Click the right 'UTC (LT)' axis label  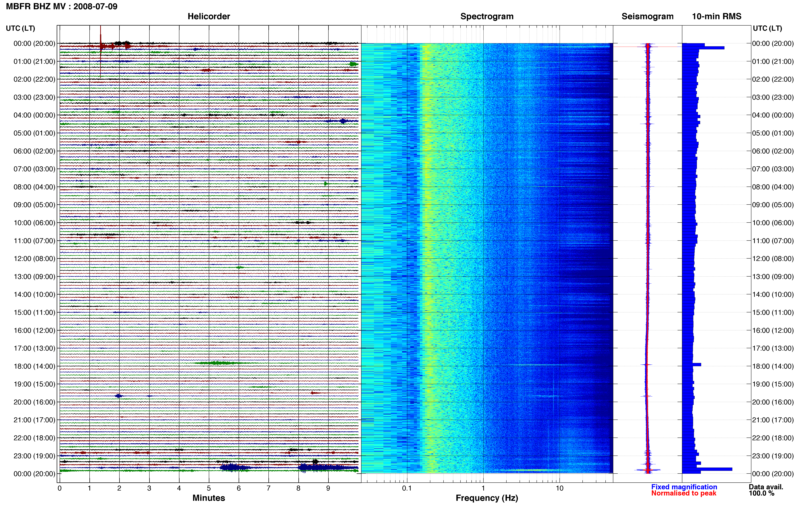767,28
